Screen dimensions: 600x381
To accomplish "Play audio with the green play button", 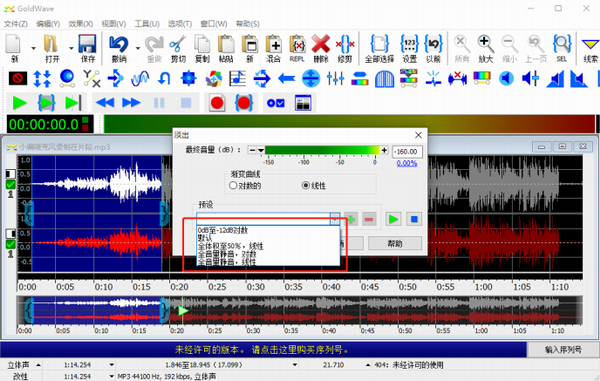I will tap(20, 103).
